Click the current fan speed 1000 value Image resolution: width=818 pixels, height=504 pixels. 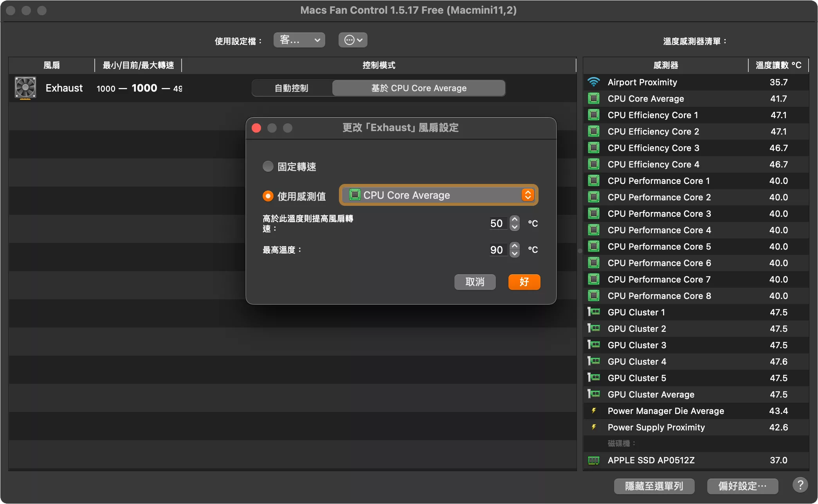144,88
